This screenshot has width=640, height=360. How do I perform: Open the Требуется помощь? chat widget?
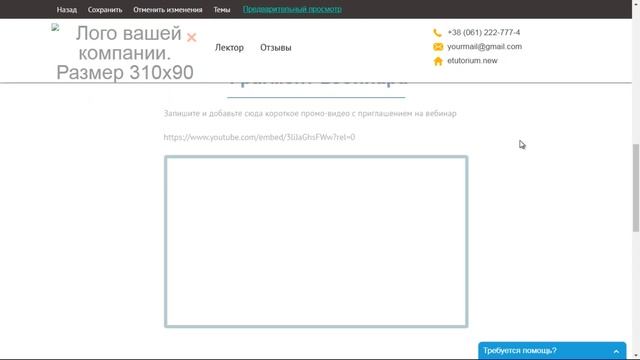tap(552, 351)
